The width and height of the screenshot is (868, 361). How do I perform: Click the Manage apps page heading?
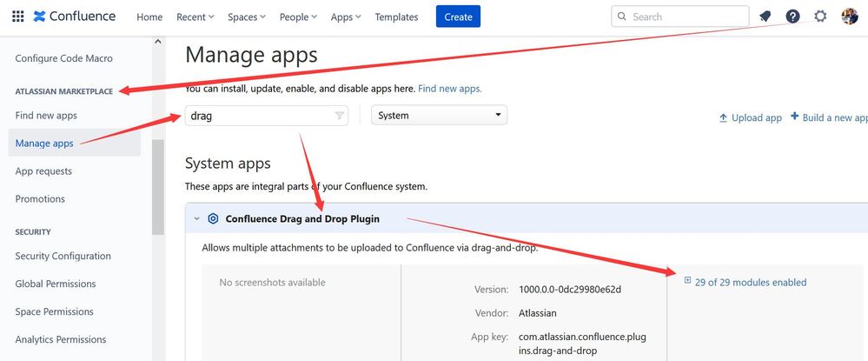tap(251, 55)
